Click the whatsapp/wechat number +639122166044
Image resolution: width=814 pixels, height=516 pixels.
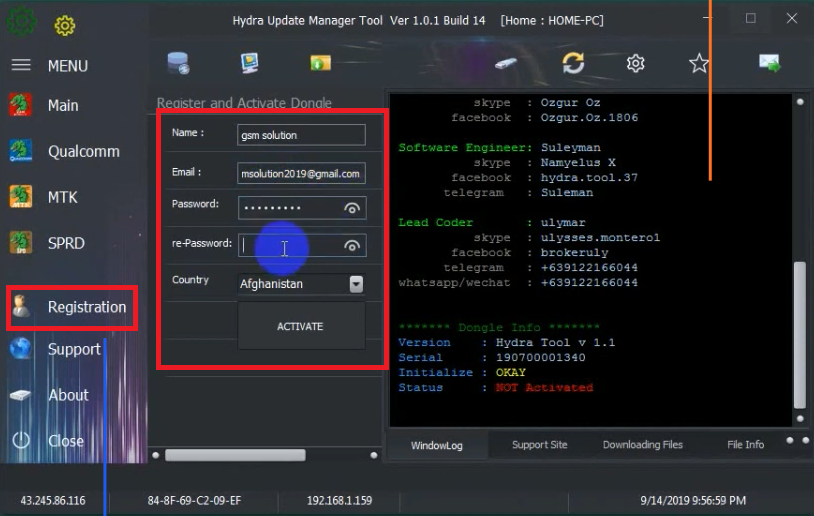(x=589, y=282)
